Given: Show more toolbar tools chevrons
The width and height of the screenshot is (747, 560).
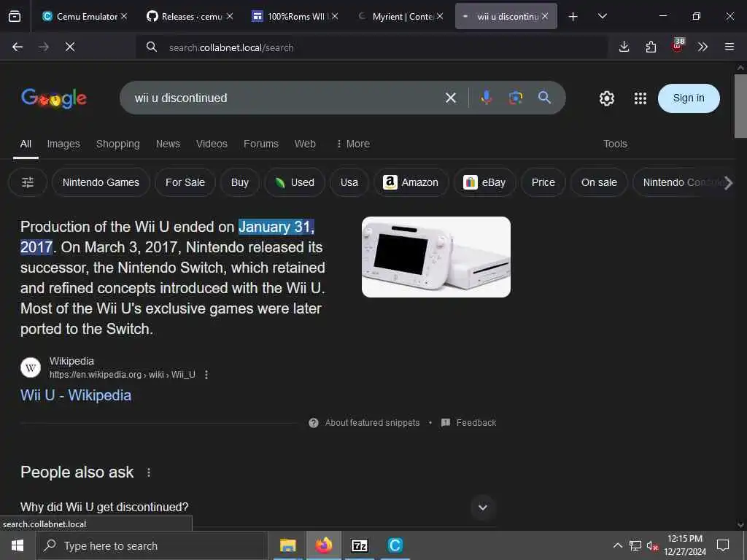Looking at the screenshot, I should [x=703, y=47].
